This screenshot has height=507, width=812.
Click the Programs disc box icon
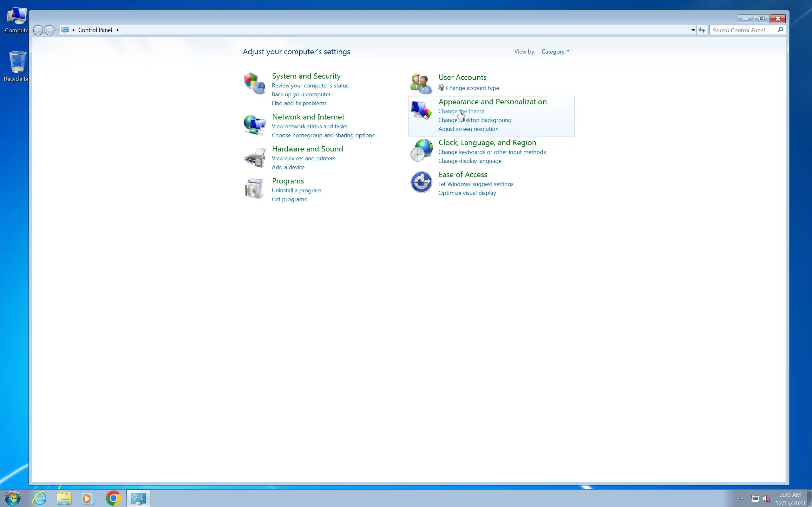254,189
